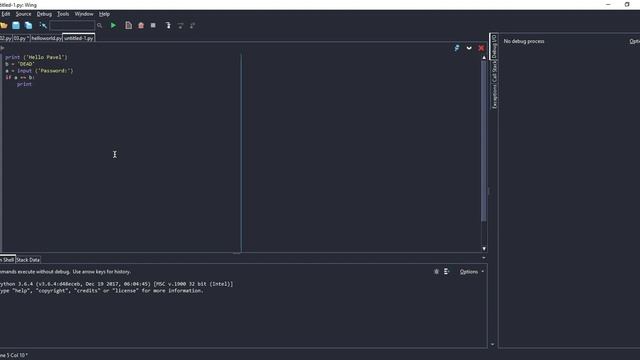This screenshot has height=360, width=640.
Task: Click the list icon beside shell Options
Action: pyautogui.click(x=447, y=271)
